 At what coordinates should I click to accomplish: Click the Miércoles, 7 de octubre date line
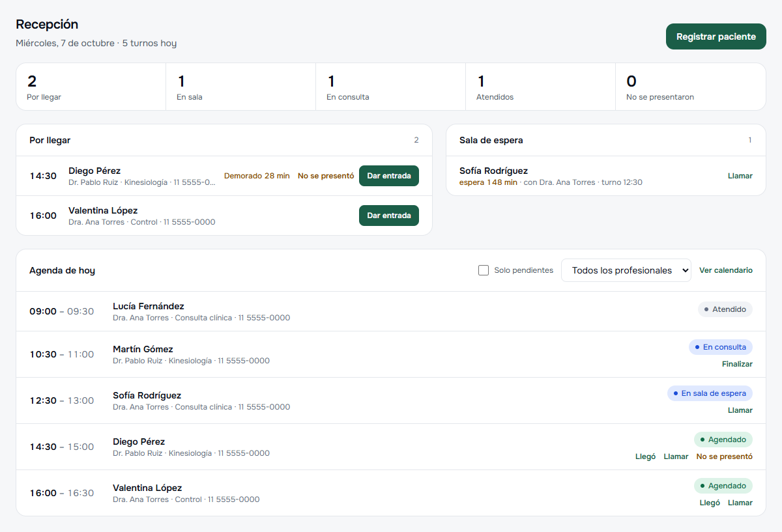(x=96, y=44)
